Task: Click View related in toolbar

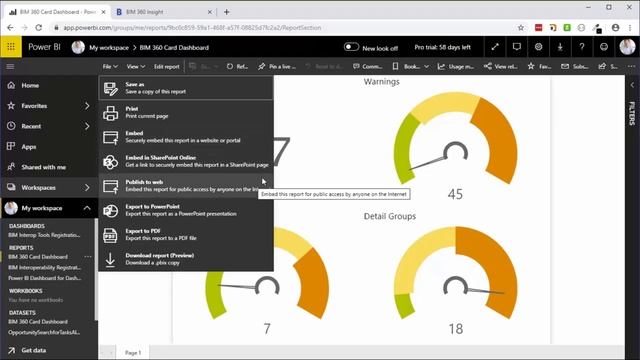Action: [x=500, y=66]
